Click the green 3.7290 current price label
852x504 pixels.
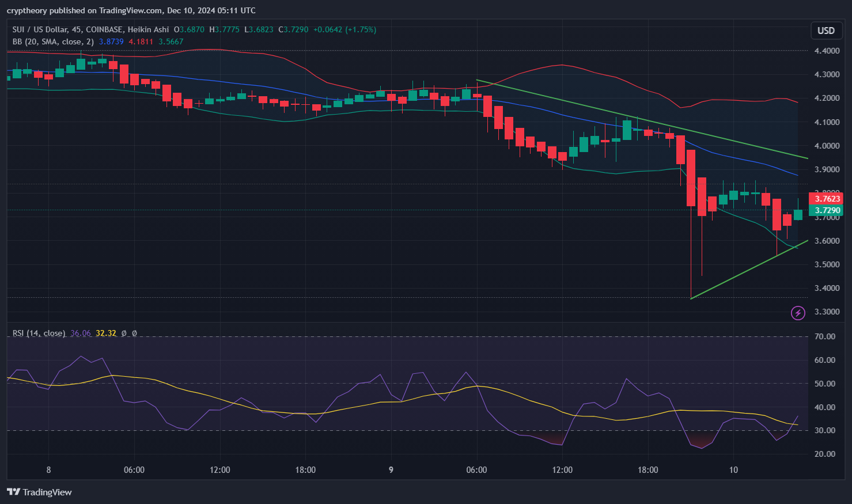pyautogui.click(x=827, y=210)
